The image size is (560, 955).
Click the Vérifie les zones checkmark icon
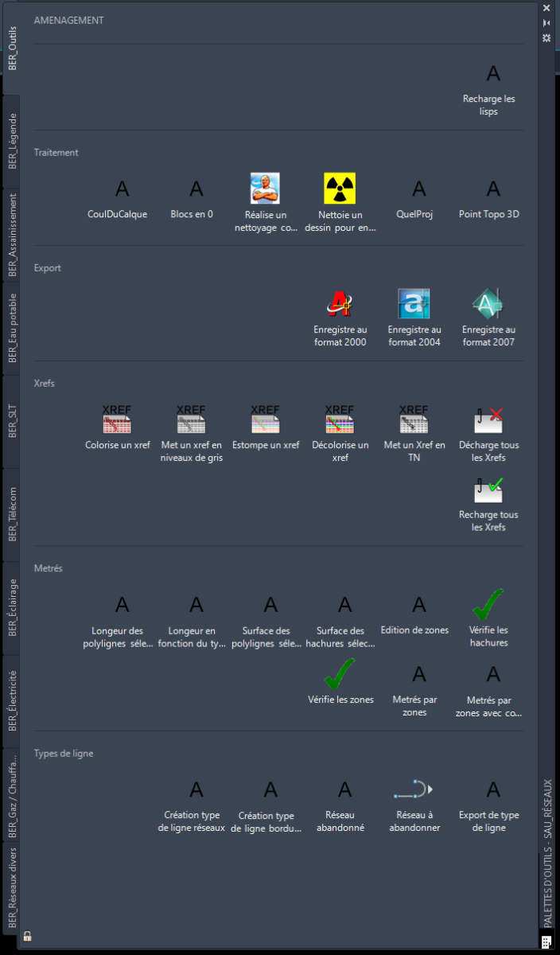340,674
